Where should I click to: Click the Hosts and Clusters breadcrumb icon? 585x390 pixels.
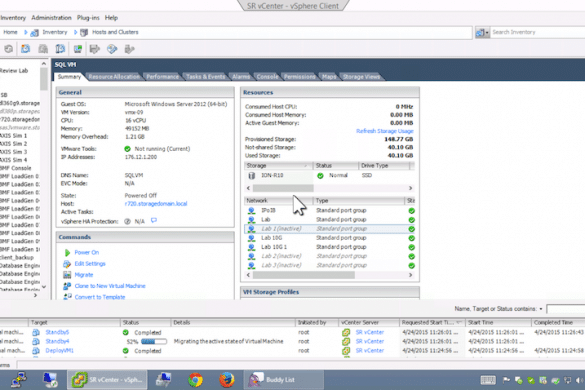click(84, 32)
